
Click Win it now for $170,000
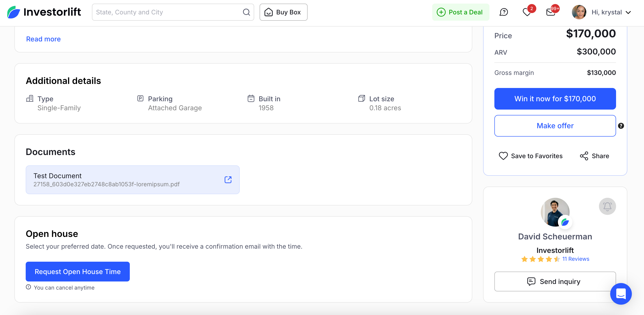coord(555,99)
